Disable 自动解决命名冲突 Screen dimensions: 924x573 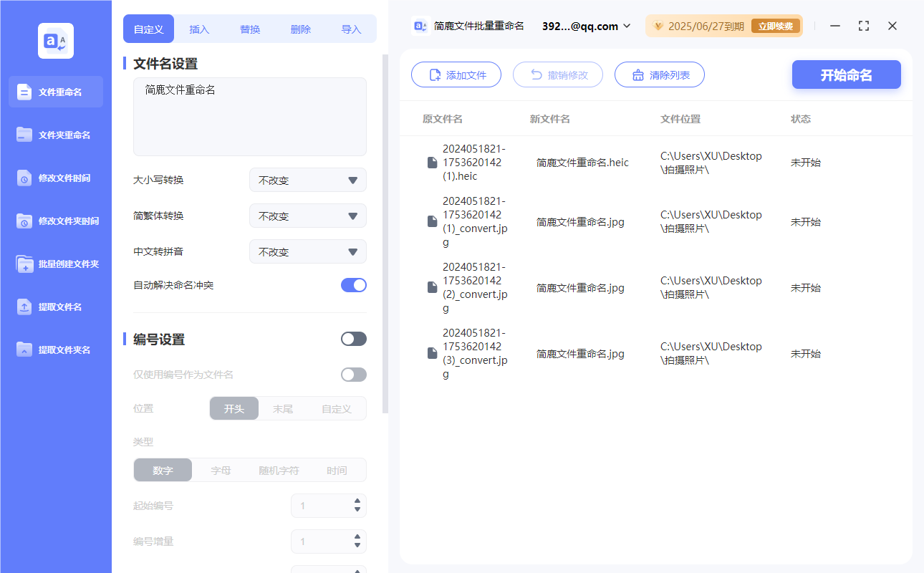click(353, 284)
